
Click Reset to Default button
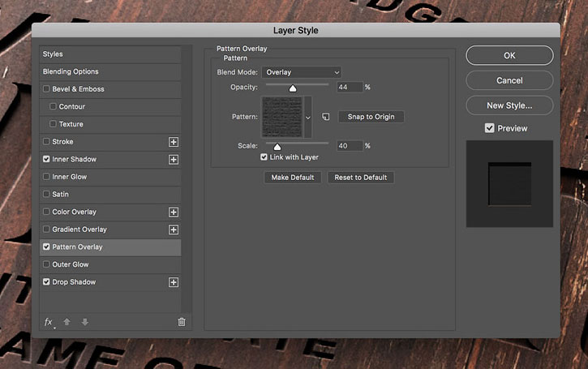360,178
